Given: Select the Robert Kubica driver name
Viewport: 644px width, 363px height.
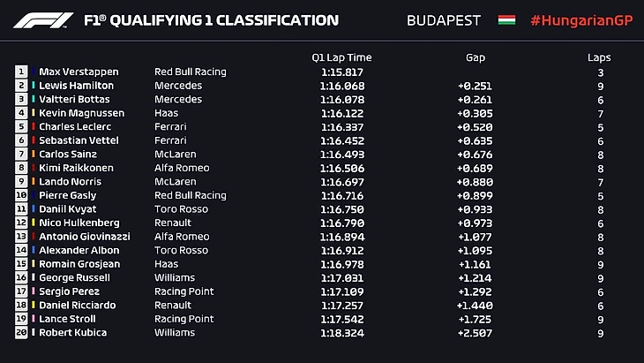Looking at the screenshot, I should pyautogui.click(x=72, y=333).
